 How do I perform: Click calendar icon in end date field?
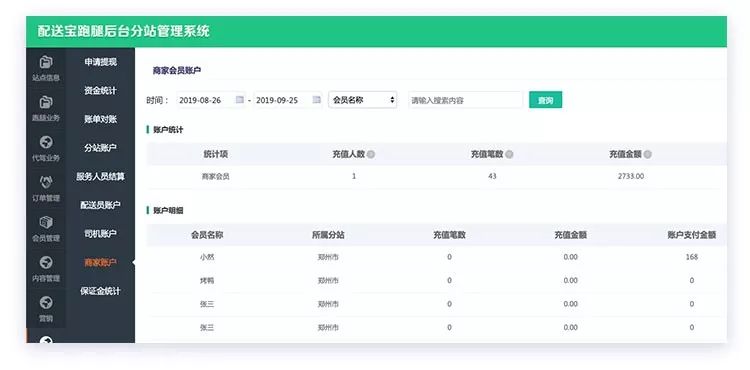pos(316,100)
